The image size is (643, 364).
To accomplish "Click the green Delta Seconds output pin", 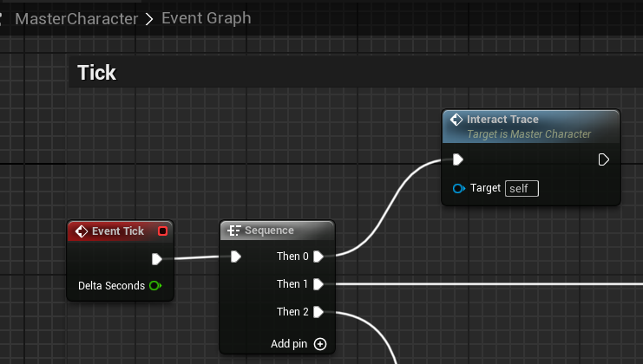I will point(155,285).
